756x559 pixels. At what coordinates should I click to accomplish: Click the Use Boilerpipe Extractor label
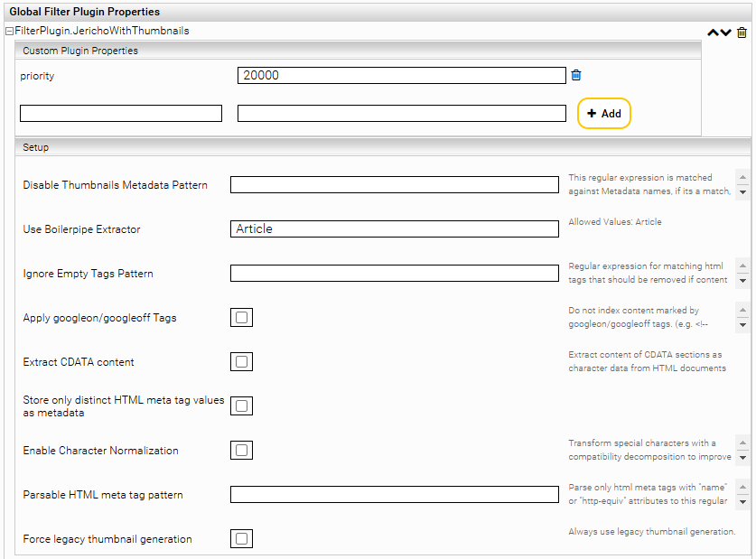point(81,229)
